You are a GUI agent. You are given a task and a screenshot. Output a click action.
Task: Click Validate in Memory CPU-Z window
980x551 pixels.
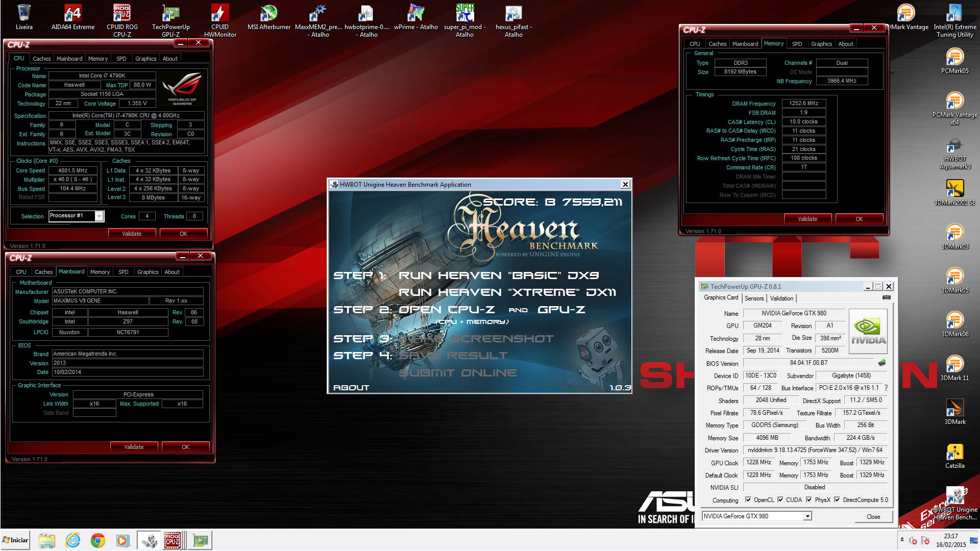[807, 219]
